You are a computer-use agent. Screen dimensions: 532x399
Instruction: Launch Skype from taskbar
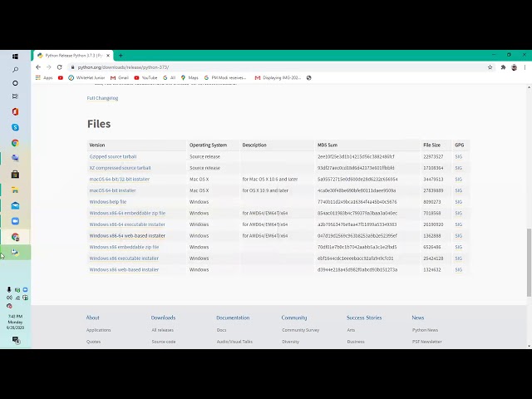[15, 127]
